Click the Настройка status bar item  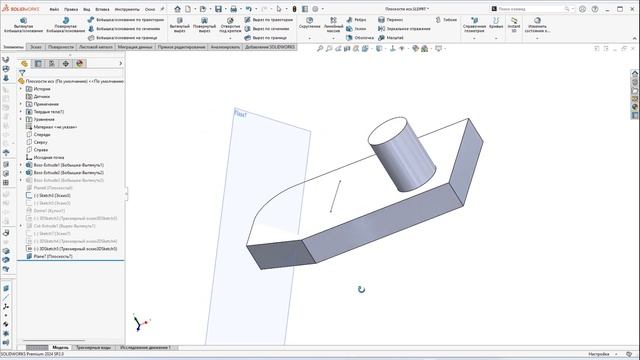(598, 354)
